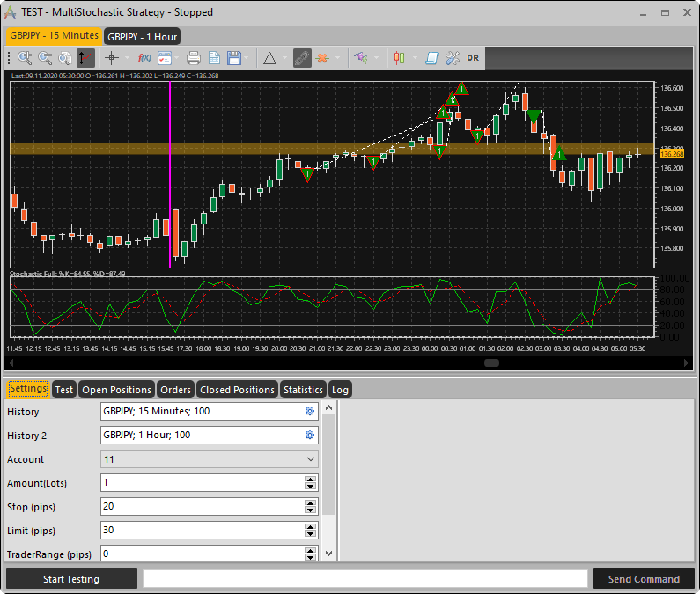Increase TraderRange (pips) with up arrow
The image size is (700, 594).
(x=310, y=550)
